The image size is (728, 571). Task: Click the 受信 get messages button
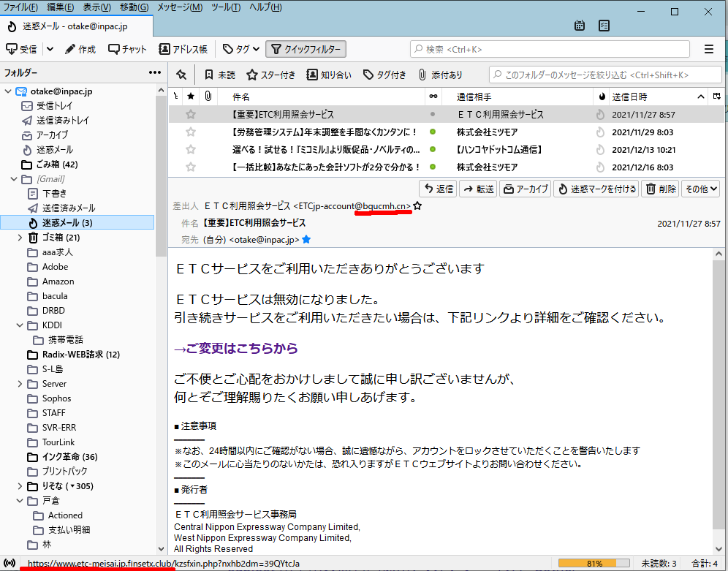coord(22,49)
